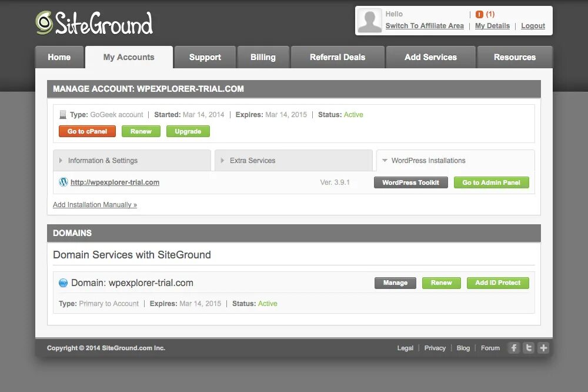Click the GoGeek account text
The height and width of the screenshot is (392, 588).
(116, 115)
